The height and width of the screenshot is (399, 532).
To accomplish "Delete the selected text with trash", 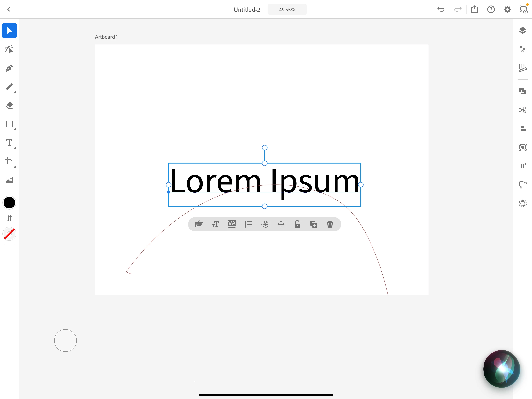I will pyautogui.click(x=330, y=224).
